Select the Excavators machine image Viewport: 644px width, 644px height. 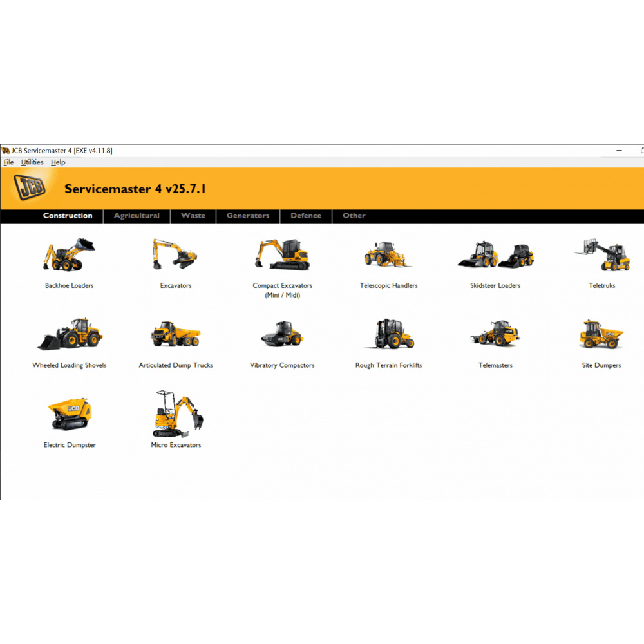175,254
